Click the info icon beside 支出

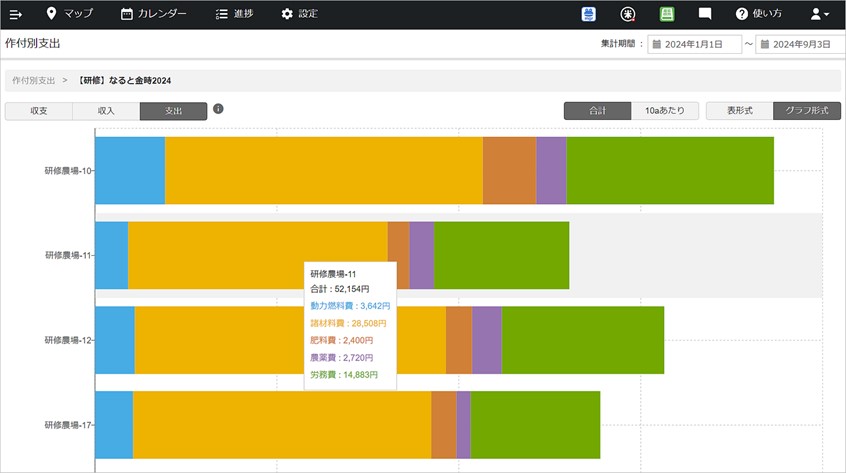[218, 109]
